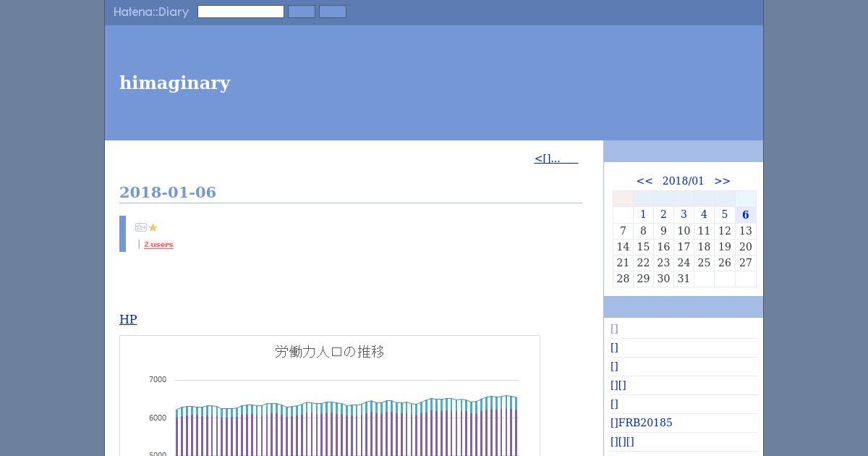Open the [][][] sidebar entry

click(622, 442)
